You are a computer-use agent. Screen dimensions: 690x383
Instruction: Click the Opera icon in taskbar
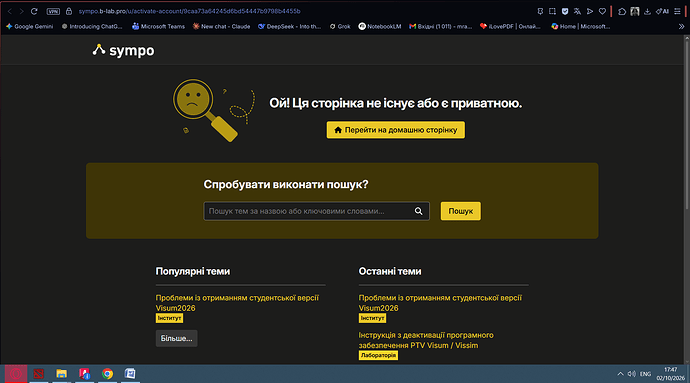[x=16, y=374]
